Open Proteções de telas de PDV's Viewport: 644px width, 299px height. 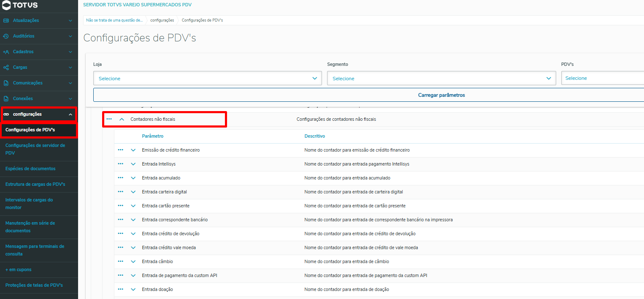click(39, 285)
